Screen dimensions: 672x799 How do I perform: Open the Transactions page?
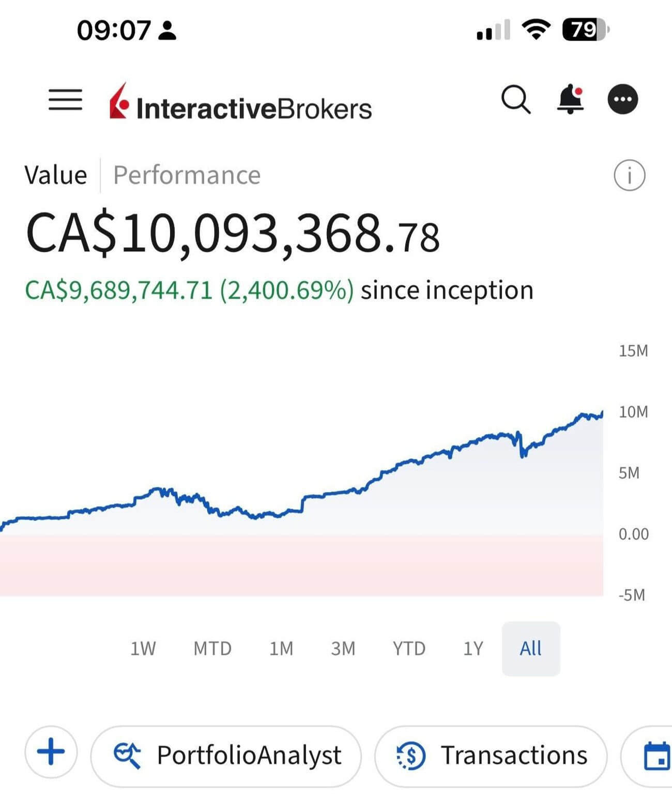491,756
